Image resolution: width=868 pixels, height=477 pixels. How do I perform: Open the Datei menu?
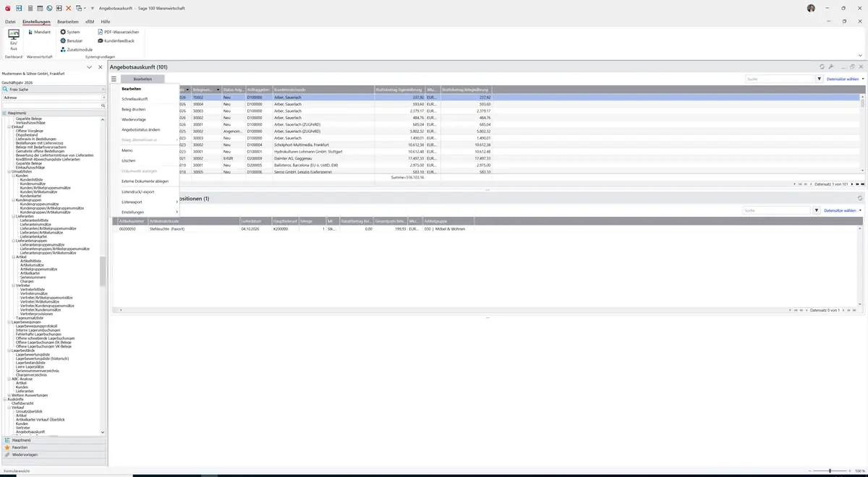click(10, 22)
